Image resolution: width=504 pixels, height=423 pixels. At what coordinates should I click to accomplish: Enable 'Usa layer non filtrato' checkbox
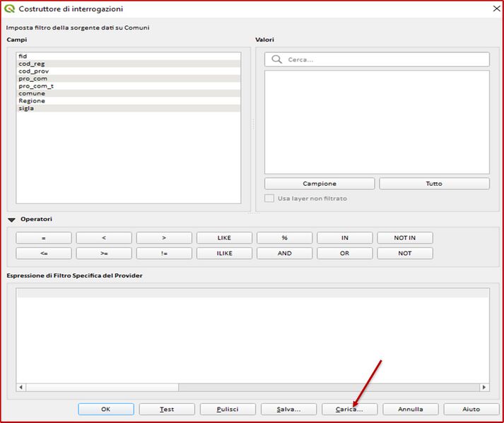click(269, 198)
